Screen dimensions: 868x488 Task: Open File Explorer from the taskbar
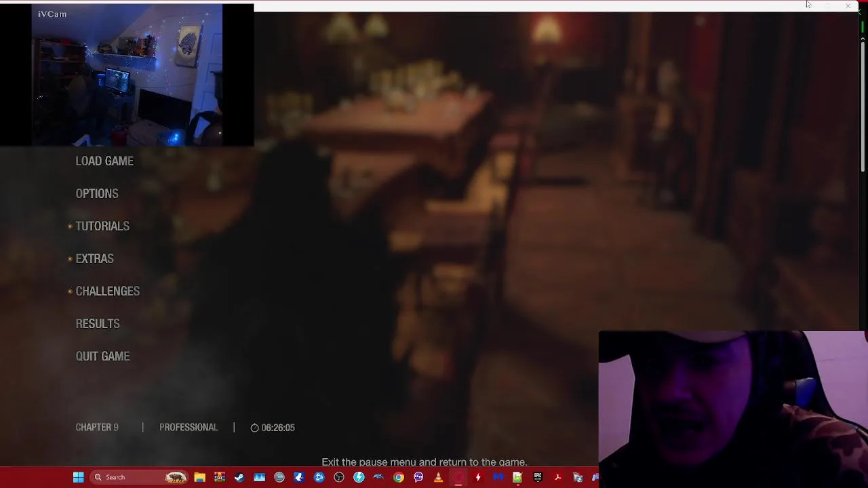click(199, 477)
